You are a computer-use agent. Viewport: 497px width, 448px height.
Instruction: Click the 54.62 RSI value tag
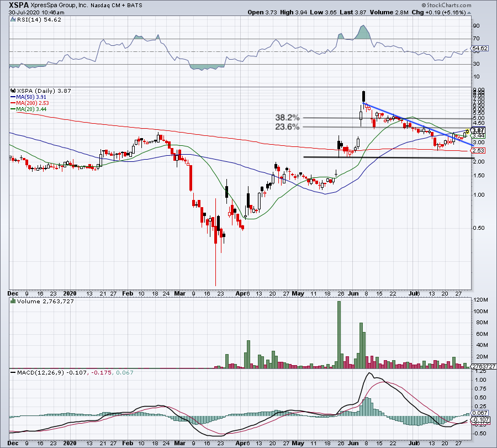[x=480, y=49]
